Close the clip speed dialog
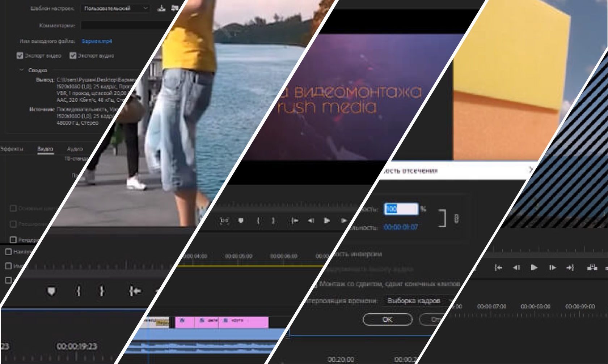 [531, 170]
